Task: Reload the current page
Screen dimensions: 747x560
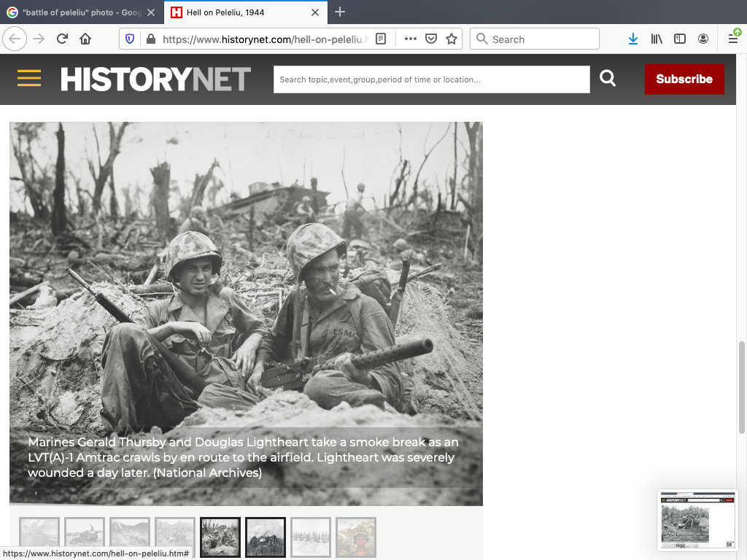Action: click(x=62, y=39)
